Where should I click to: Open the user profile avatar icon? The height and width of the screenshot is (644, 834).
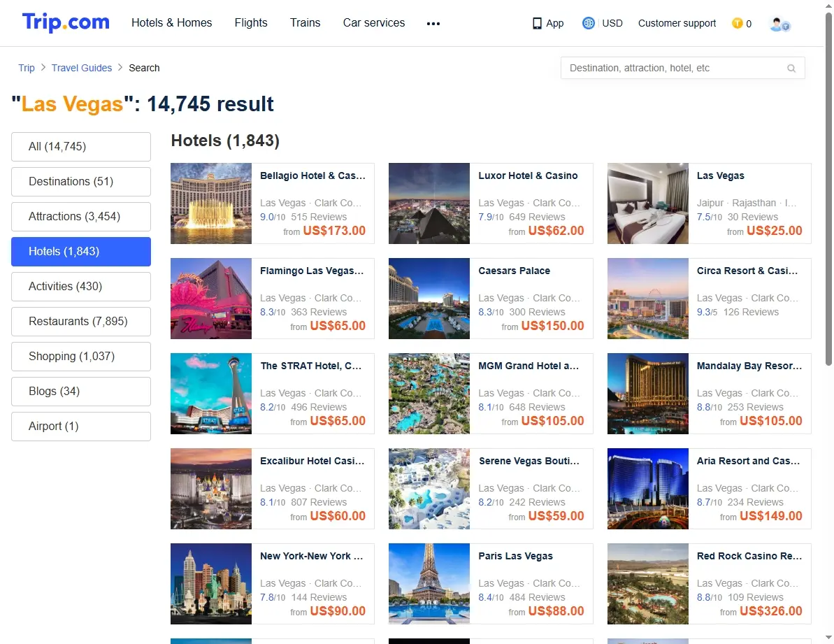pyautogui.click(x=779, y=24)
